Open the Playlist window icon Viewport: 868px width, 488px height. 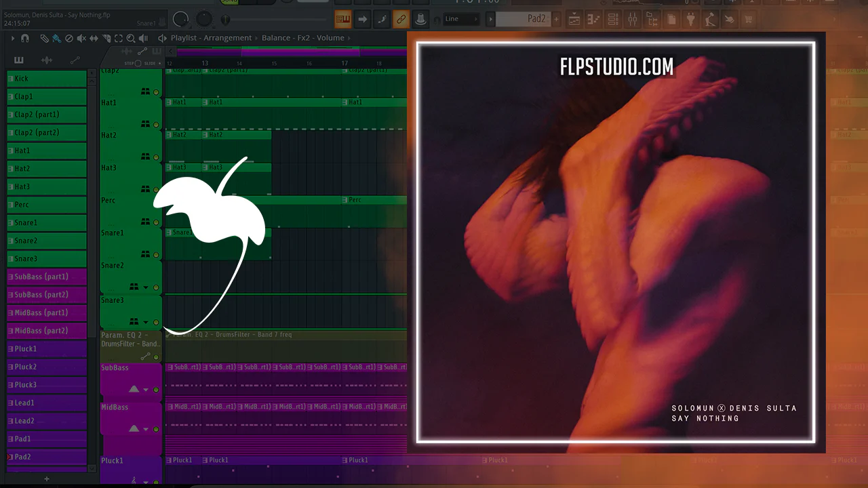[574, 19]
